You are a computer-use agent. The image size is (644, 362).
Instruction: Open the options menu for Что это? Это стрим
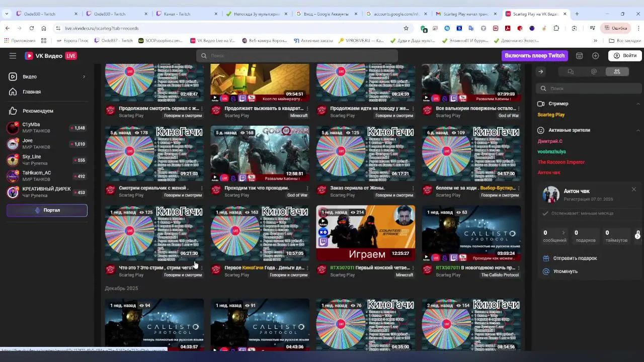coord(202,268)
